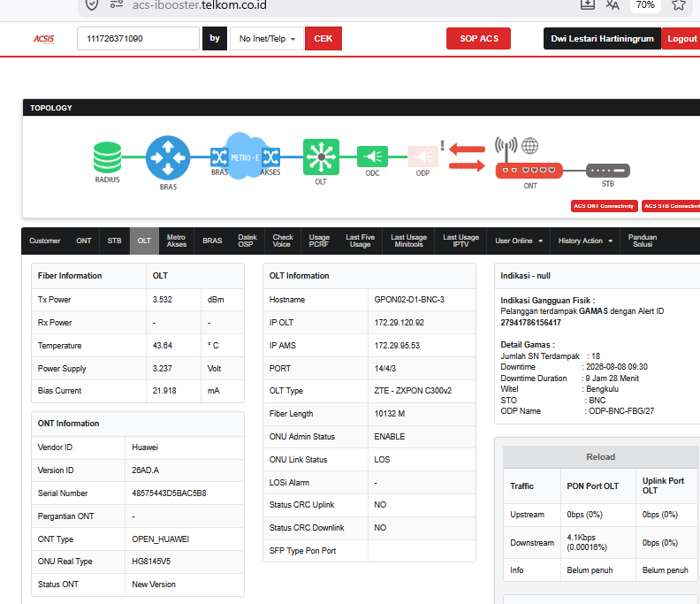Click the ODP name ODP-BNC-FBG/27
Image resolution: width=700 pixels, height=604 pixels.
[621, 411]
